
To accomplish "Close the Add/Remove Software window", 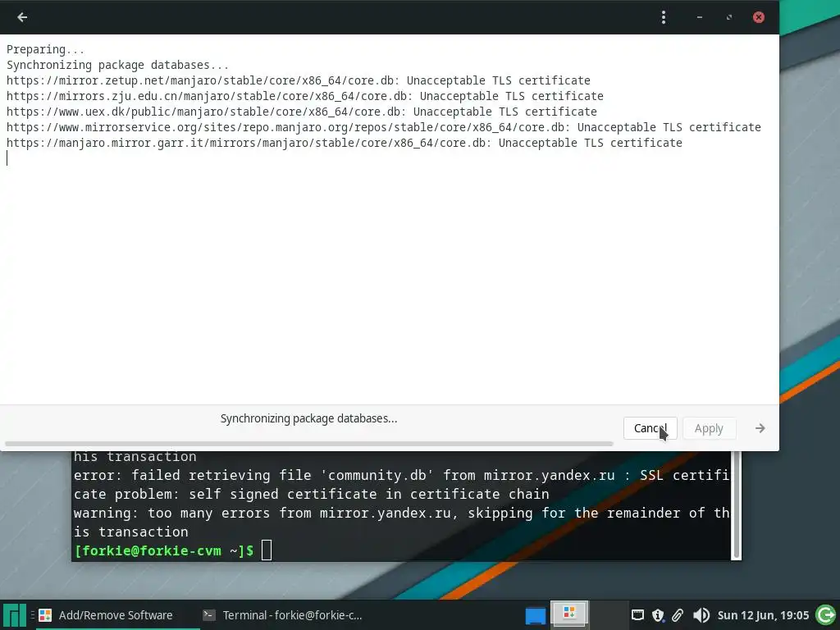I will point(759,17).
